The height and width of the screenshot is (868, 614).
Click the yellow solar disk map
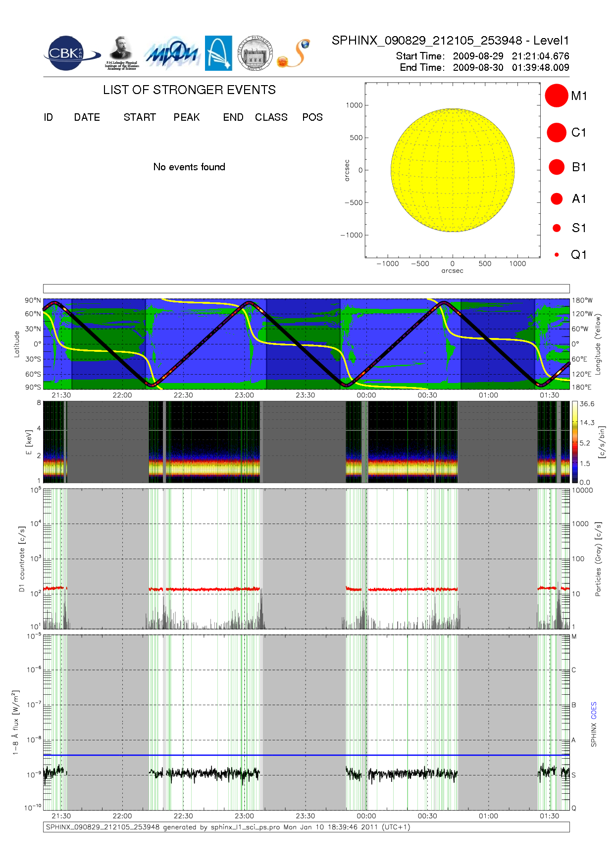(453, 170)
